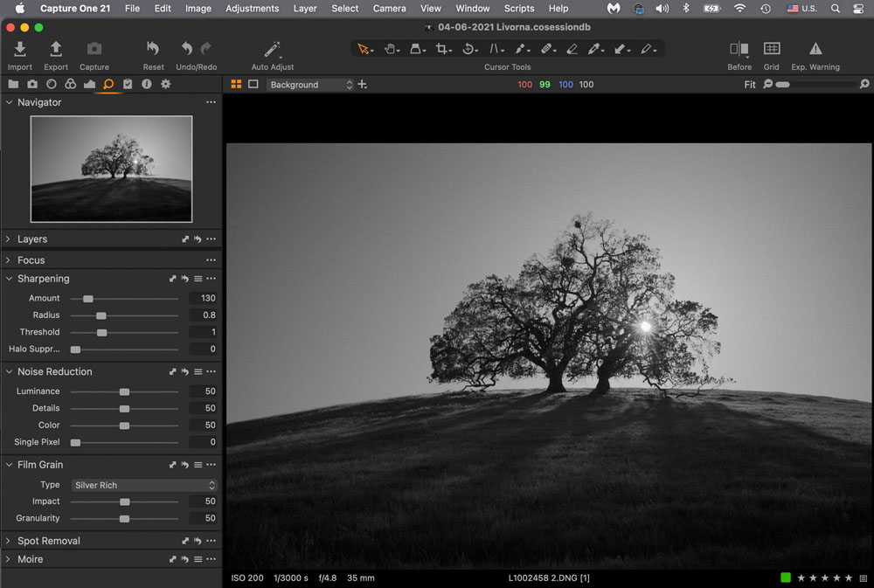The width and height of the screenshot is (874, 588).
Task: Select the Crop cursor tool
Action: click(442, 49)
